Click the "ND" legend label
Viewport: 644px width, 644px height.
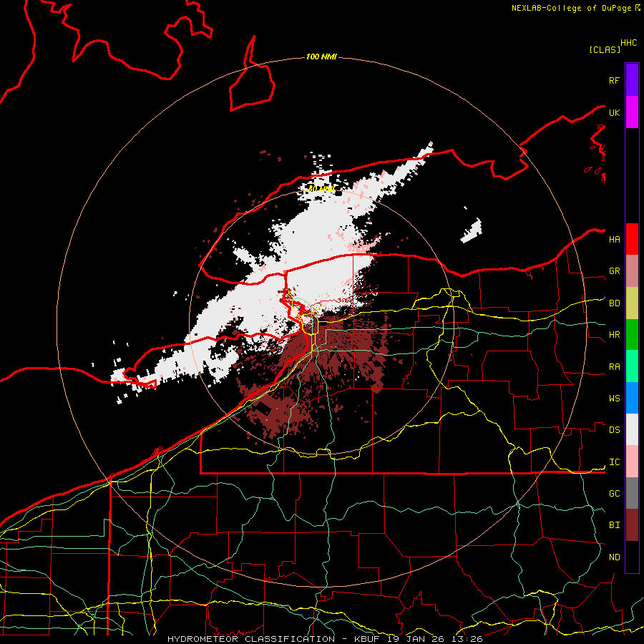(614, 557)
